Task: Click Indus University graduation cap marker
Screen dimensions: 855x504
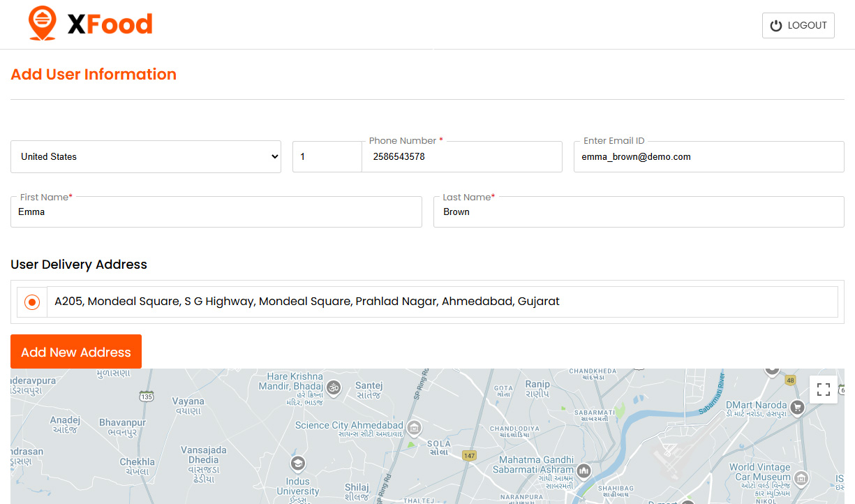Action: click(297, 464)
